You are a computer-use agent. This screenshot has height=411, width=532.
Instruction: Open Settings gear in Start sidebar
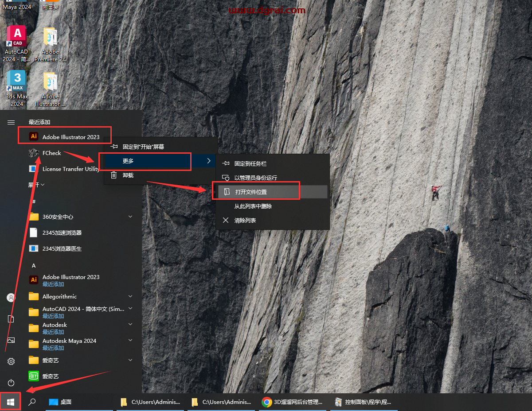click(11, 361)
